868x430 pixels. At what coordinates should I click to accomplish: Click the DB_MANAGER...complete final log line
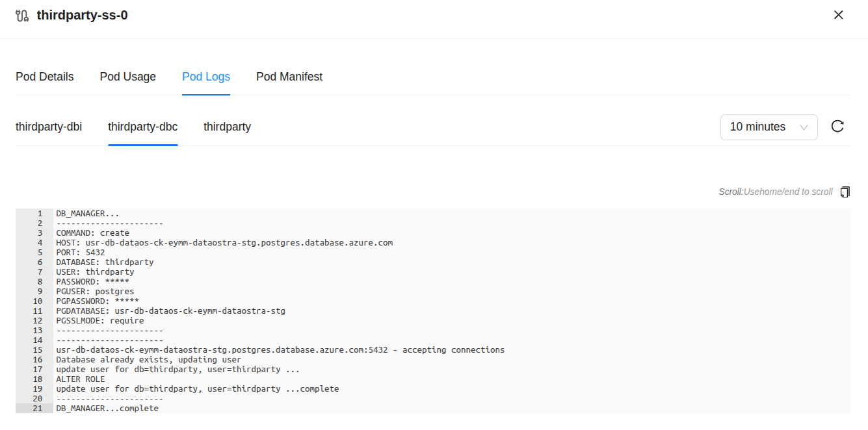107,409
